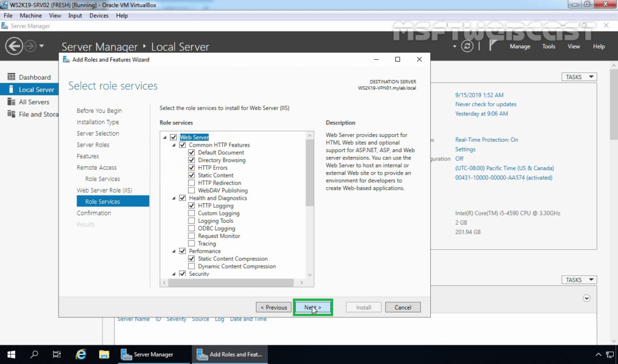This screenshot has width=618, height=364.
Task: Select Local Server in the sidebar
Action: click(30, 89)
